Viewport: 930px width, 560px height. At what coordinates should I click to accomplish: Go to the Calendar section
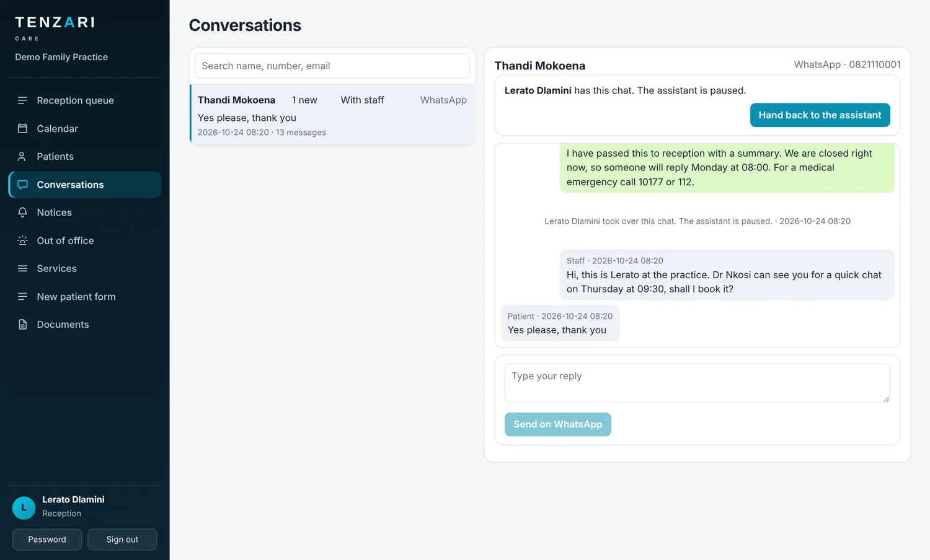(x=85, y=128)
